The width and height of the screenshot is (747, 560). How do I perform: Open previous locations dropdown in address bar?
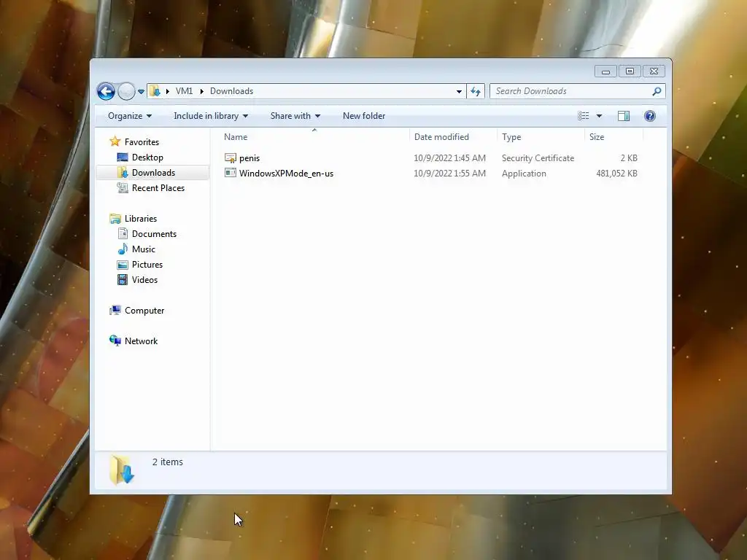tap(459, 91)
